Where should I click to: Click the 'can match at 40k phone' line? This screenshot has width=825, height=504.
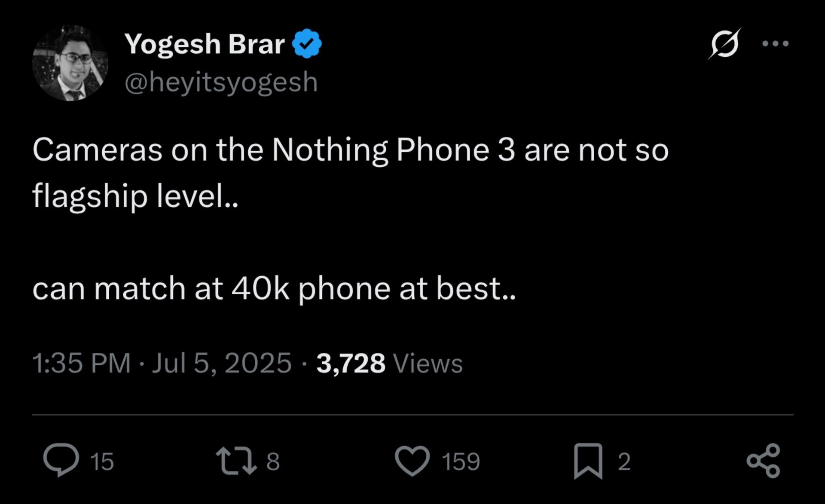coord(274,288)
